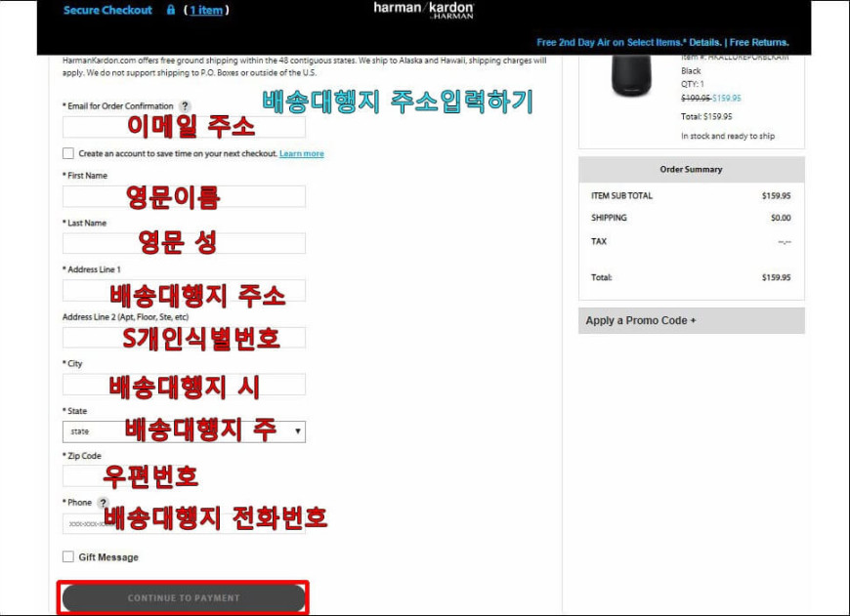Click the 'QTY: 1' text

(x=693, y=84)
